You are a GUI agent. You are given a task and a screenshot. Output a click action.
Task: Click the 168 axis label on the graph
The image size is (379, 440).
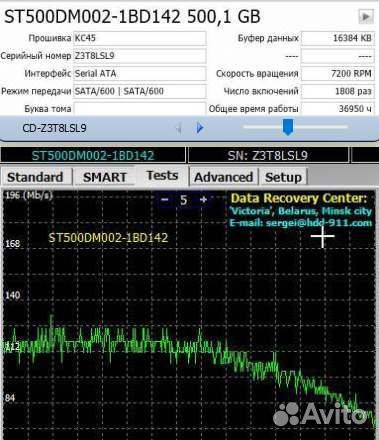13,244
